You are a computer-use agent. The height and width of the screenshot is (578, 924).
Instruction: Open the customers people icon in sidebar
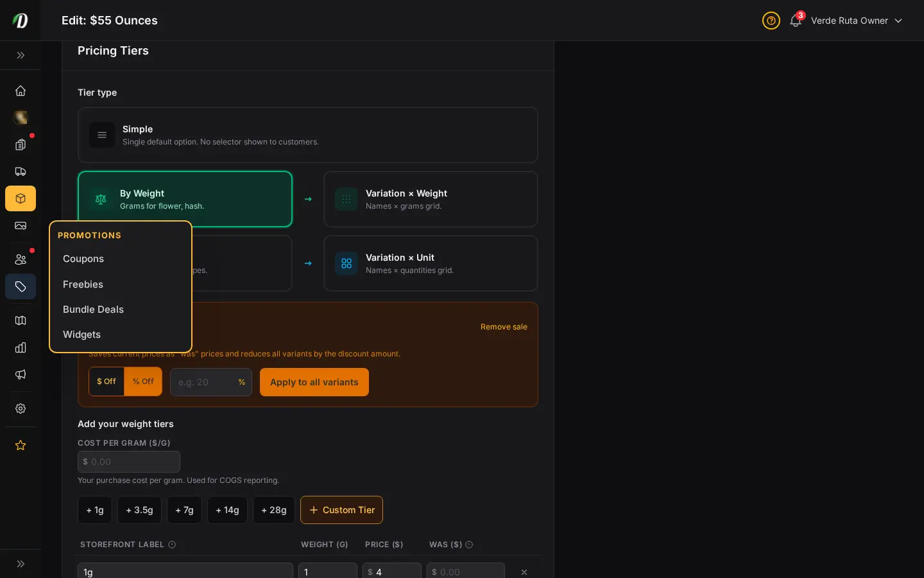21,259
